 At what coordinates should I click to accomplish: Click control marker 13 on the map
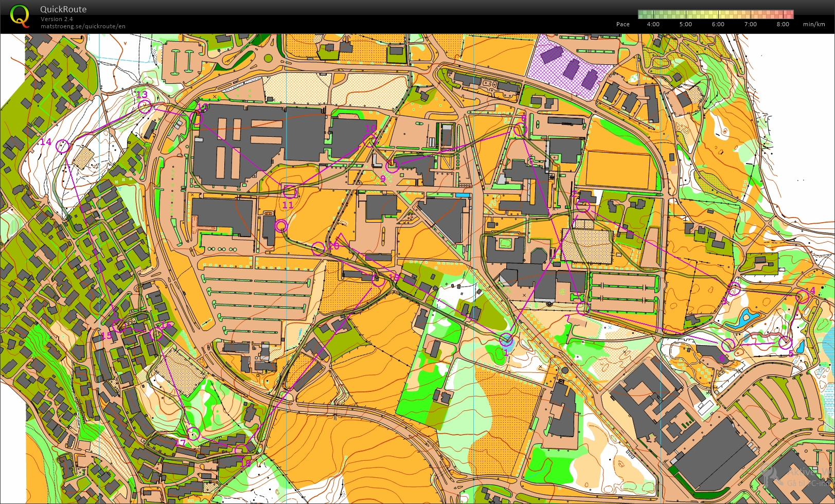[145, 106]
